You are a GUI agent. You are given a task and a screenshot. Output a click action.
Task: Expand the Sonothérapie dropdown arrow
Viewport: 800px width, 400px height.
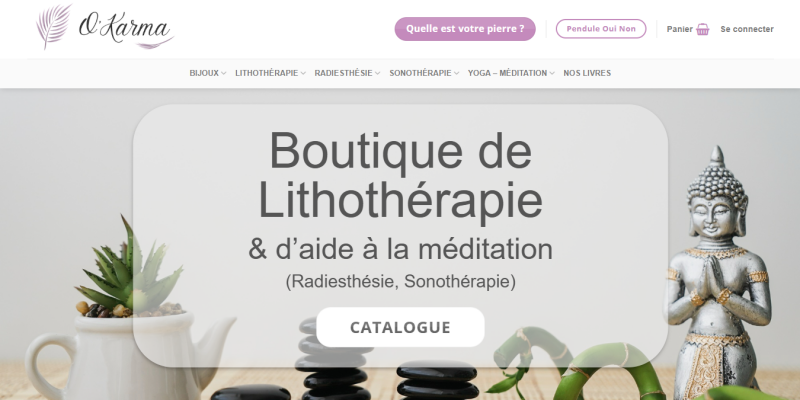(x=457, y=73)
